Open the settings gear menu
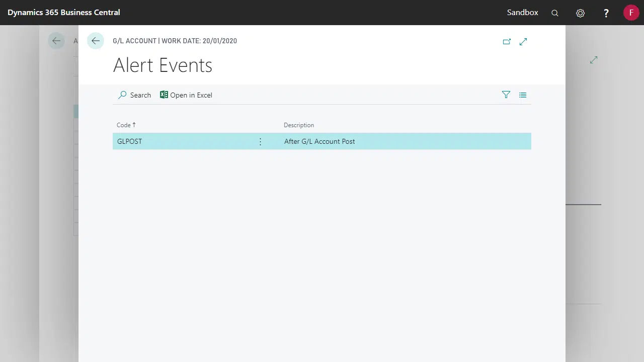The width and height of the screenshot is (644, 362). pyautogui.click(x=580, y=13)
